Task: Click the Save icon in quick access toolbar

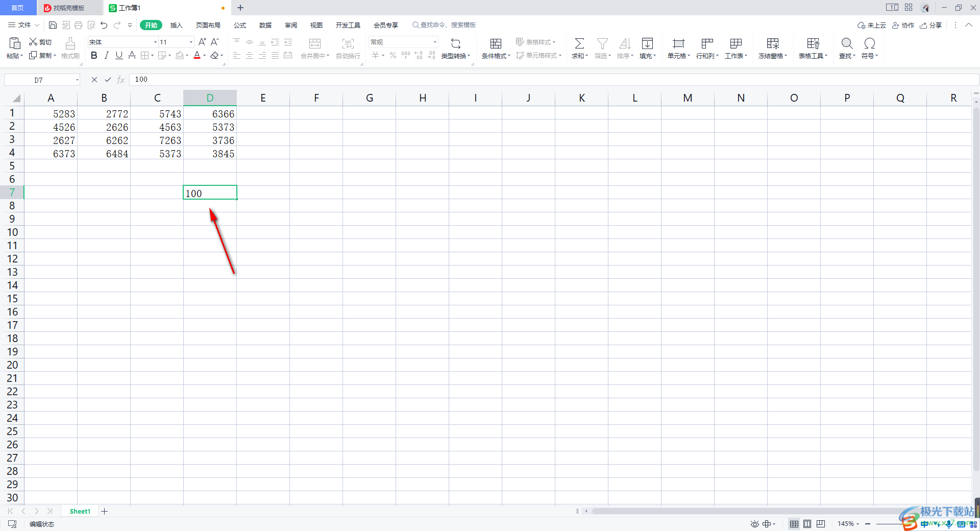Action: pos(53,25)
